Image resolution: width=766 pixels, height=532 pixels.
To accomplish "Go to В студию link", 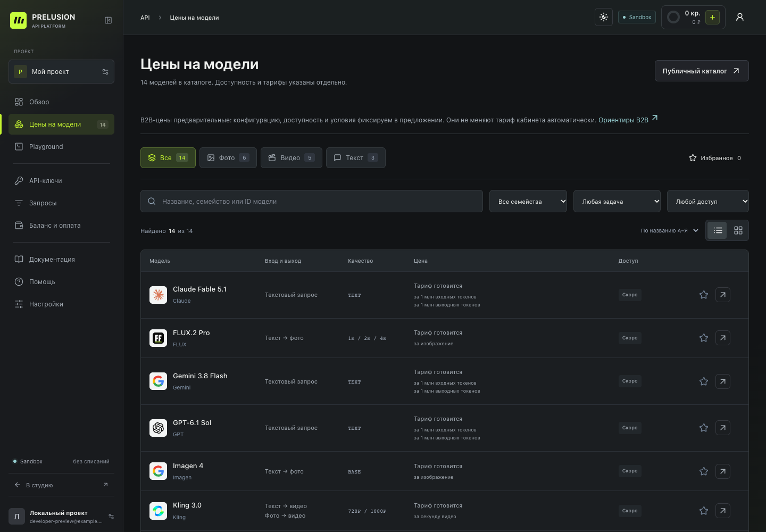I will click(61, 485).
